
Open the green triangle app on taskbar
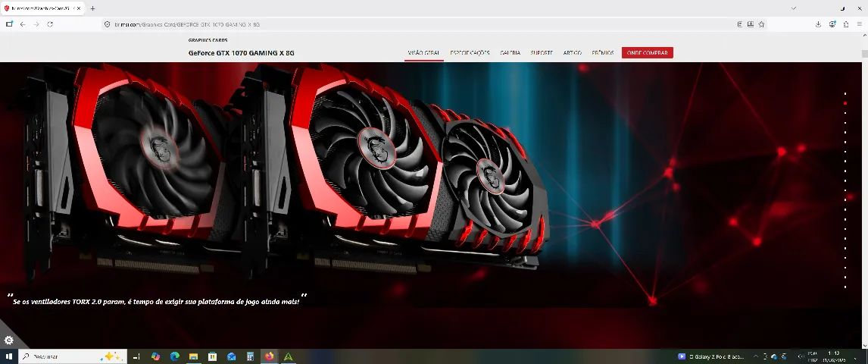[x=288, y=357]
